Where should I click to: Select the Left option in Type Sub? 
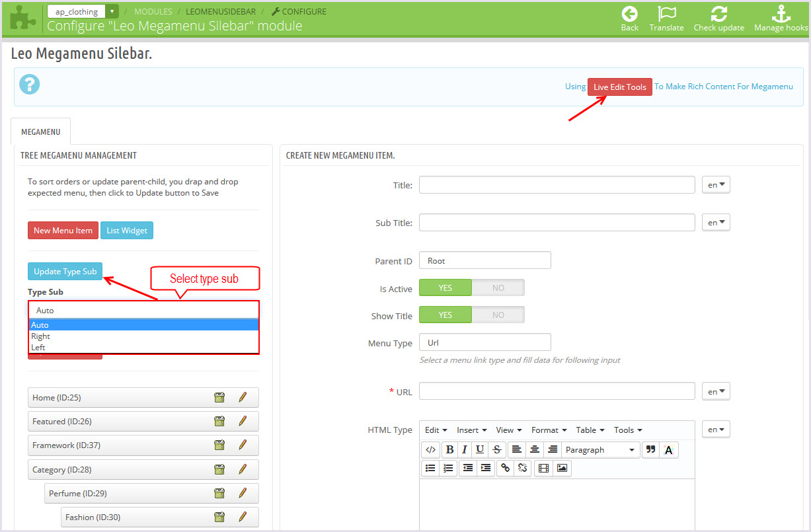[143, 347]
